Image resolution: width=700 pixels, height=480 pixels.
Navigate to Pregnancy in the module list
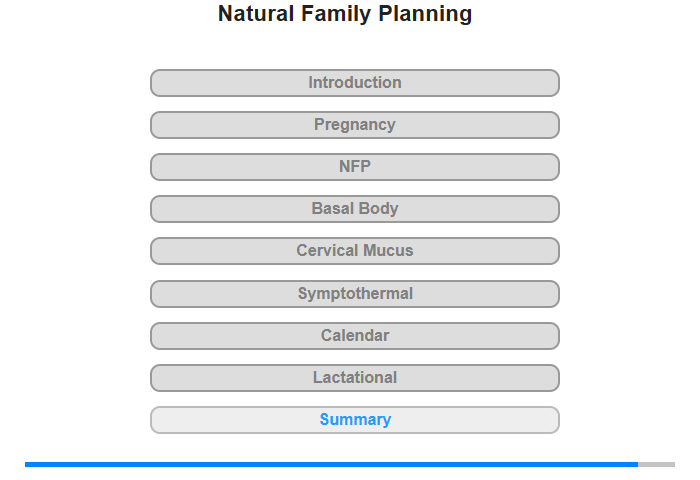click(x=355, y=125)
